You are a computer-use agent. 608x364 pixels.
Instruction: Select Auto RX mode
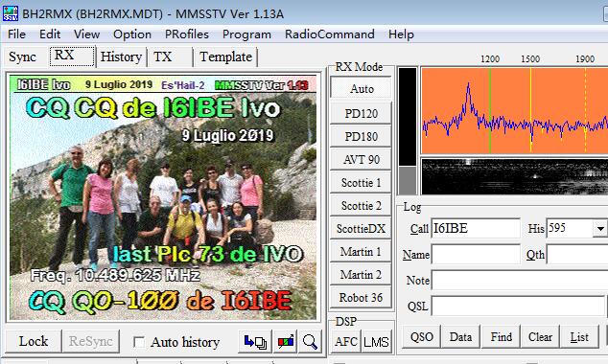tap(361, 89)
